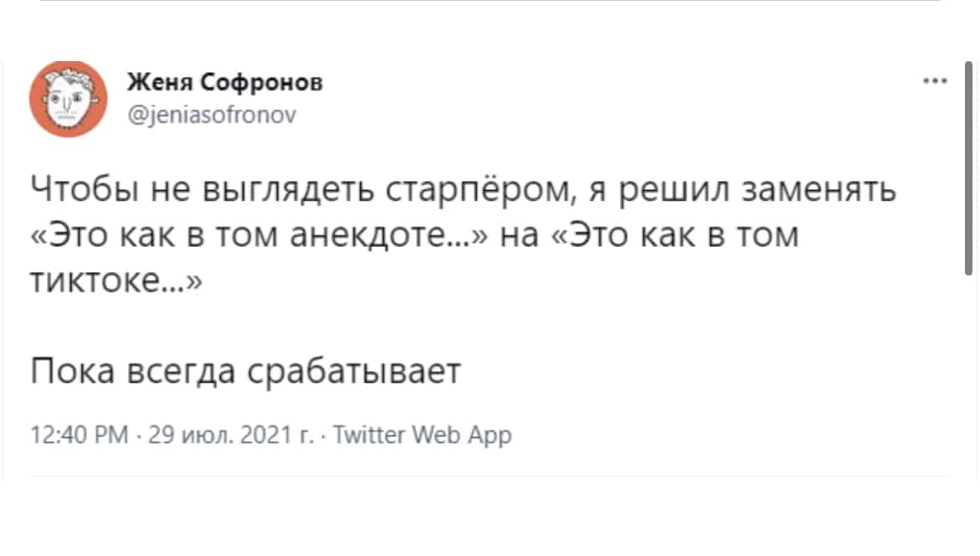Open the @jeniasofronov handle link

212,115
